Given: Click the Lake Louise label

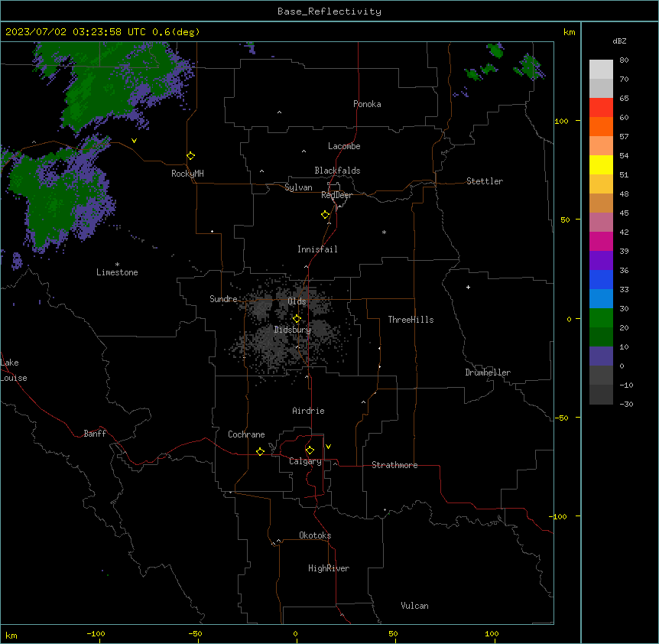Looking at the screenshot, I should pos(14,370).
